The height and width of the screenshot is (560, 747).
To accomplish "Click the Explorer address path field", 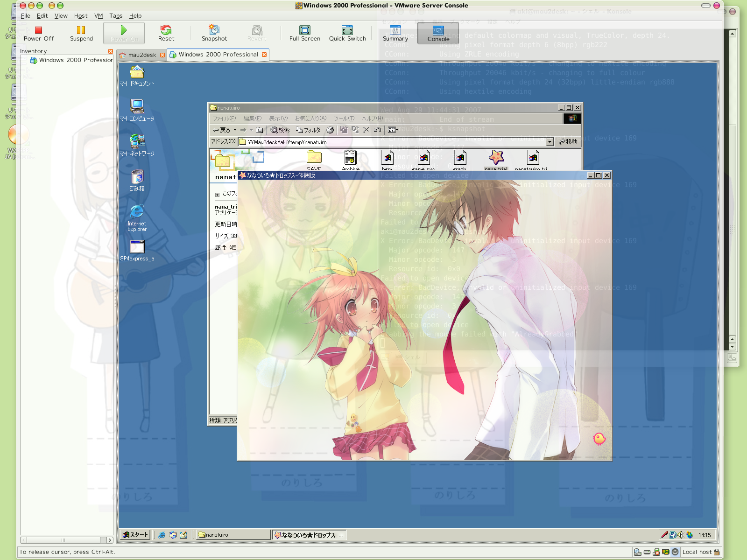I will pyautogui.click(x=392, y=142).
